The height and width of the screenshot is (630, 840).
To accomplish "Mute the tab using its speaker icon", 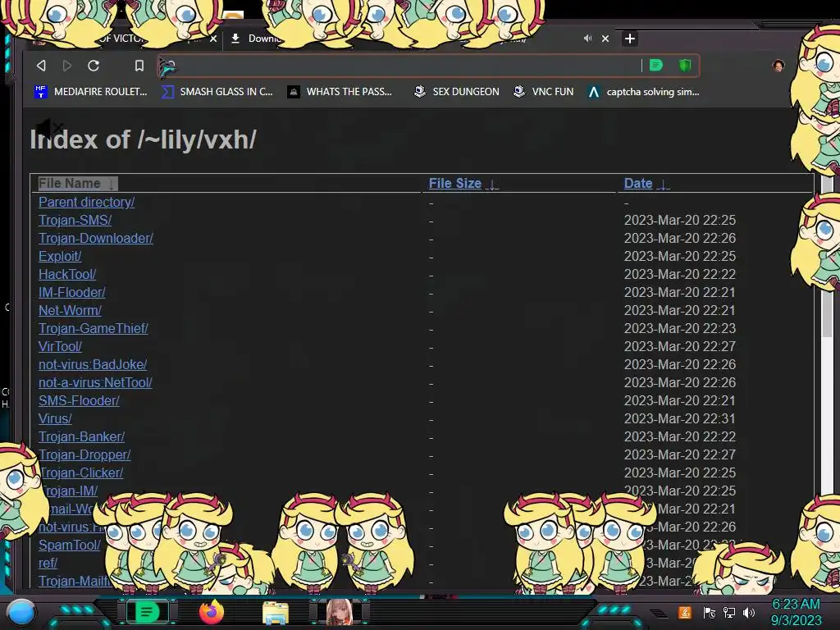I will [x=587, y=39].
